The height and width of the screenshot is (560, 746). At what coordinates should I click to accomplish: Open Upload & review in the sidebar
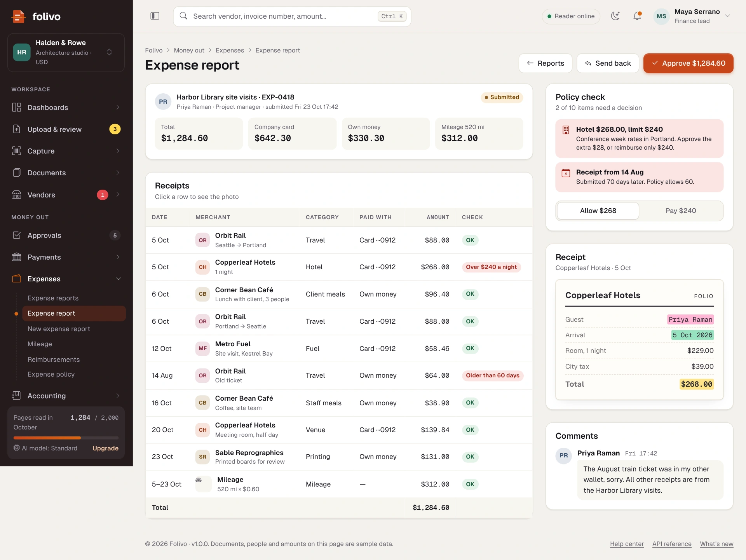[x=66, y=129]
